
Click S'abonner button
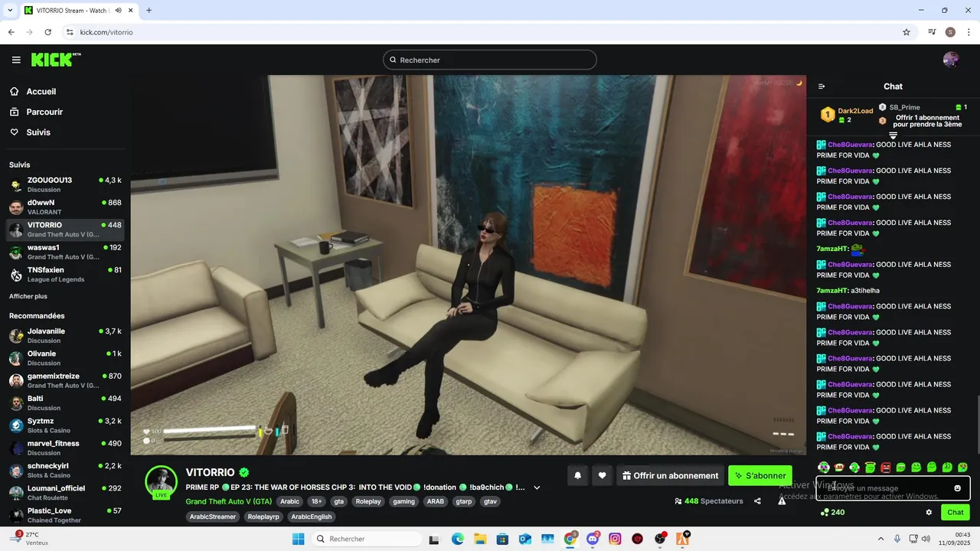tap(760, 475)
